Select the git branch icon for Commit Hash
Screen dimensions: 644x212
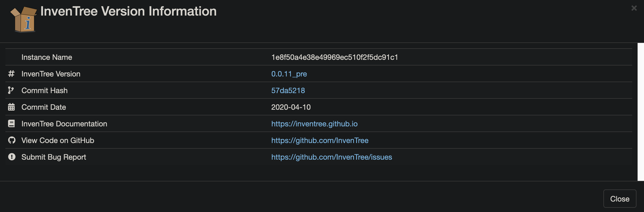coord(11,90)
